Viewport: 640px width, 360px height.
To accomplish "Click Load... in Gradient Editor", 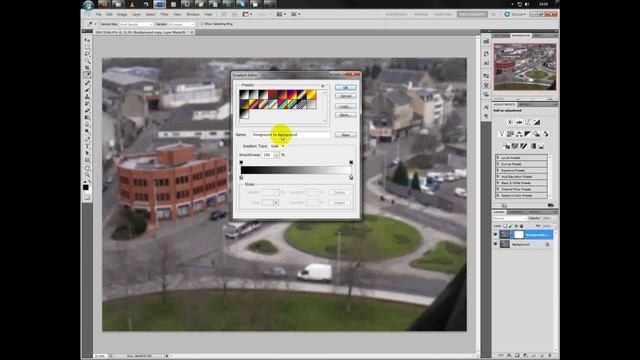I will tap(345, 107).
